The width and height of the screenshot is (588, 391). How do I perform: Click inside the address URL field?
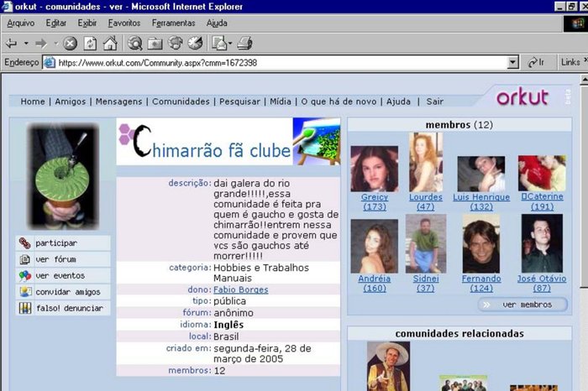[282, 63]
